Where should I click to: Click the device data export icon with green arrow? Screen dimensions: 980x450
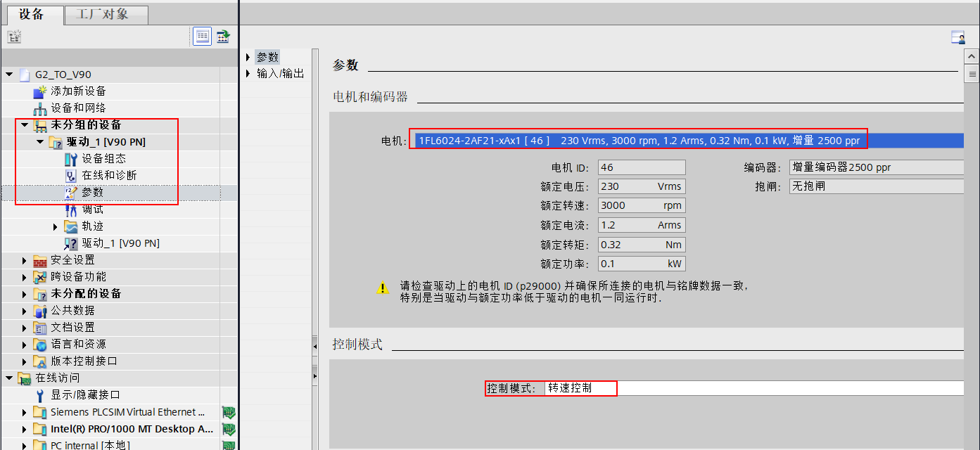(222, 36)
